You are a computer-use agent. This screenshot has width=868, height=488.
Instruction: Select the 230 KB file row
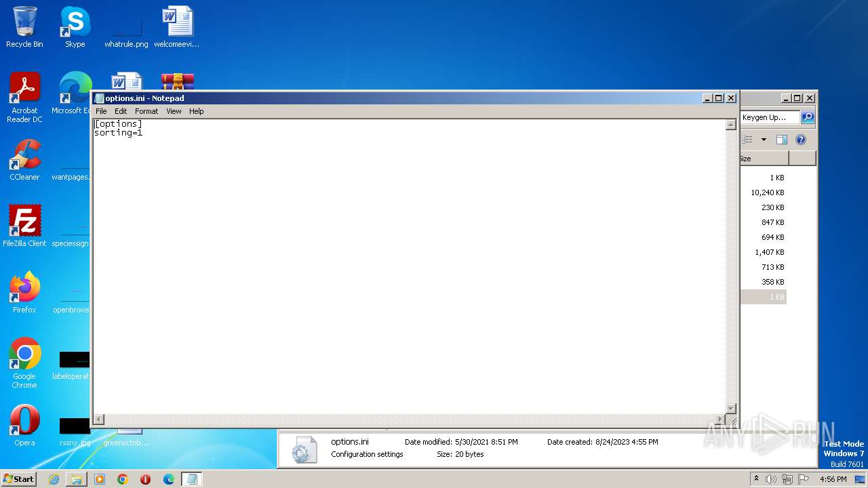(764, 207)
